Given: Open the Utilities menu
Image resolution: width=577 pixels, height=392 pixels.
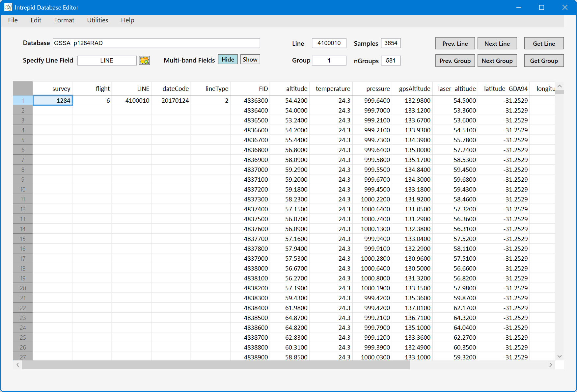Looking at the screenshot, I should click(x=97, y=20).
